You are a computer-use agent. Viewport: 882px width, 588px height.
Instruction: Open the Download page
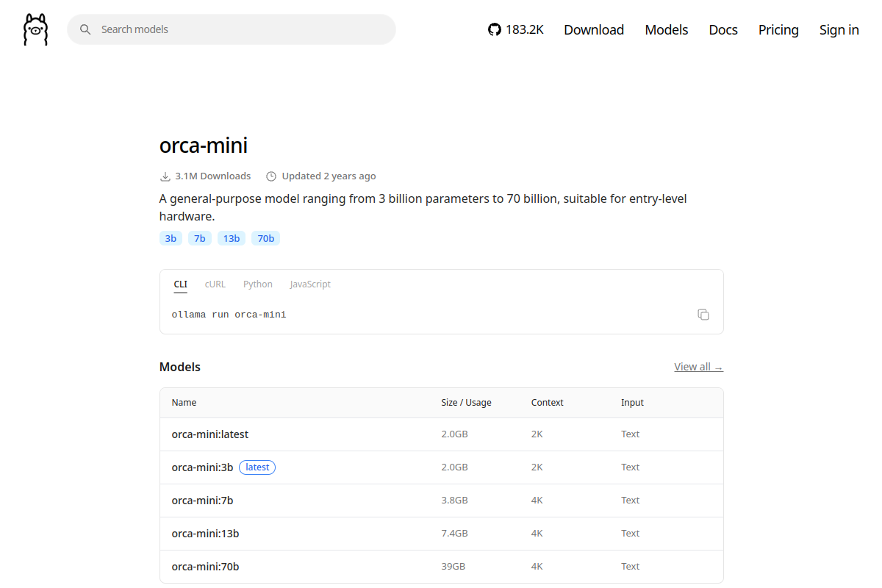[x=594, y=29]
